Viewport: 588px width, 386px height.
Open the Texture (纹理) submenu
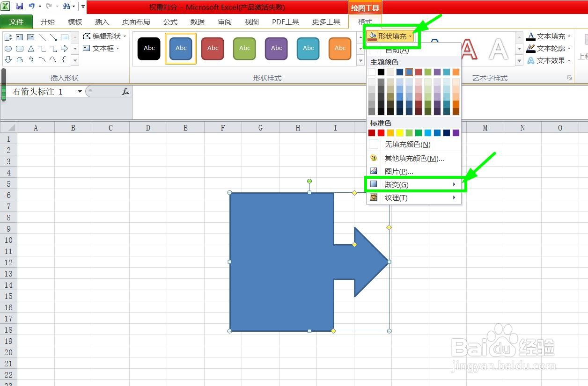click(x=414, y=197)
